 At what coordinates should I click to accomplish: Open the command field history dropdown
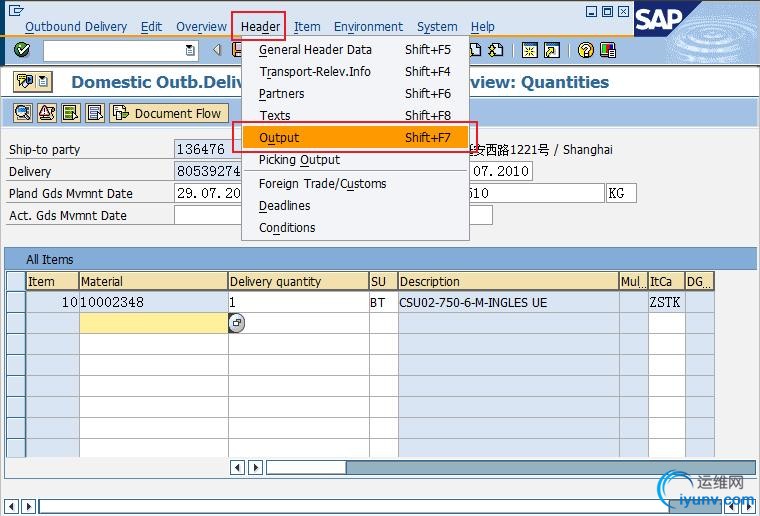[x=190, y=50]
